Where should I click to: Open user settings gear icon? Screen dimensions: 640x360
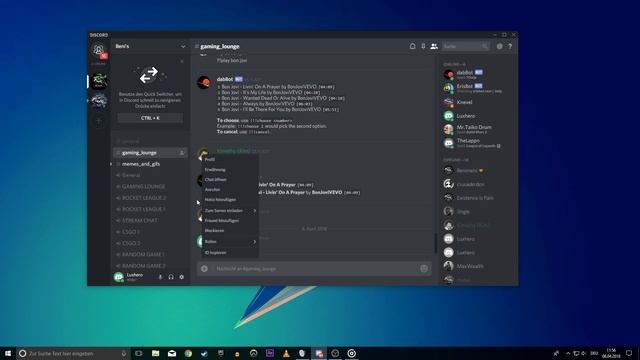[x=182, y=277]
